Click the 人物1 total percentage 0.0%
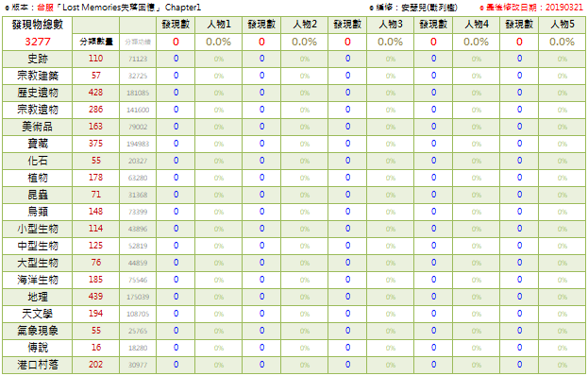Viewport: 588px width, 376px height. [x=219, y=42]
